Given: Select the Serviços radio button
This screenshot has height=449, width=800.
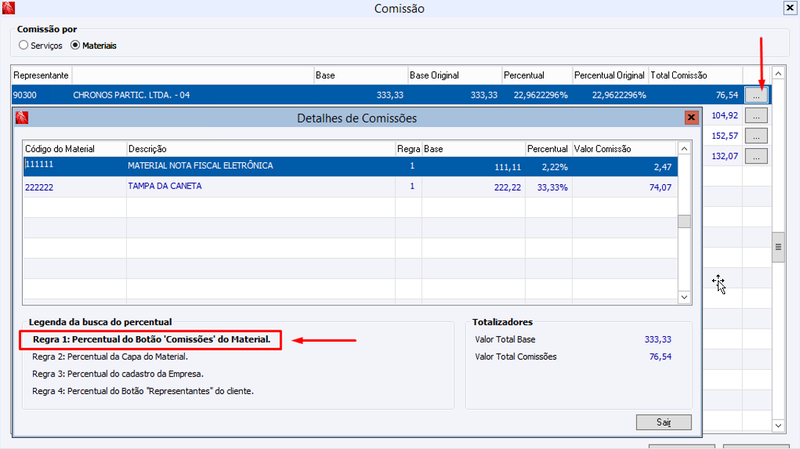Looking at the screenshot, I should (x=23, y=45).
